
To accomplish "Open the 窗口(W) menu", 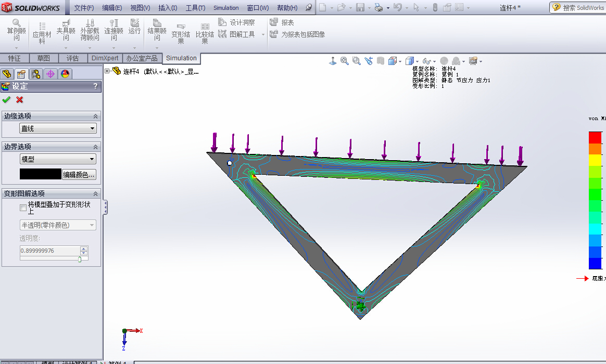I will 258,8.
